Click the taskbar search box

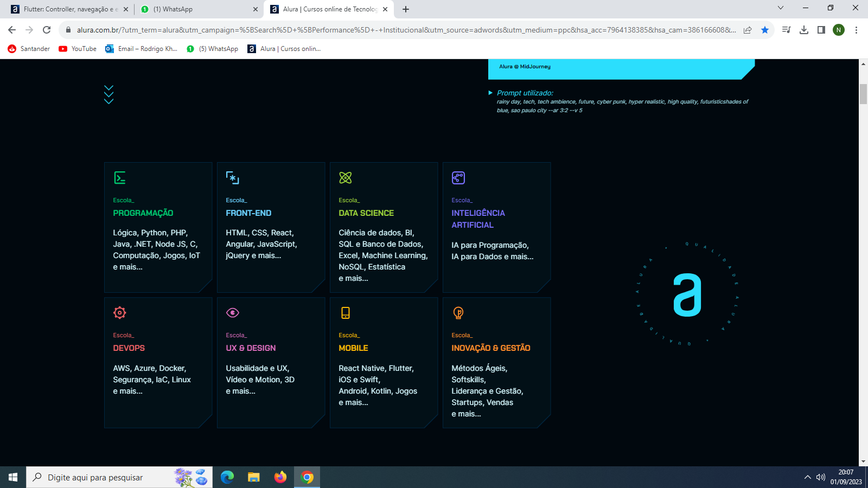click(x=119, y=477)
